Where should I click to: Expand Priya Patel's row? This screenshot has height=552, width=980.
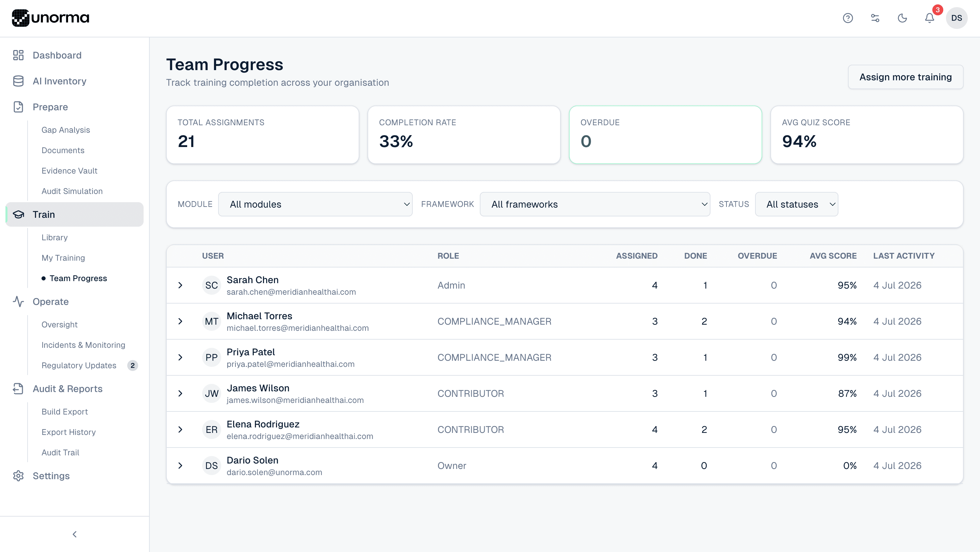click(x=180, y=358)
